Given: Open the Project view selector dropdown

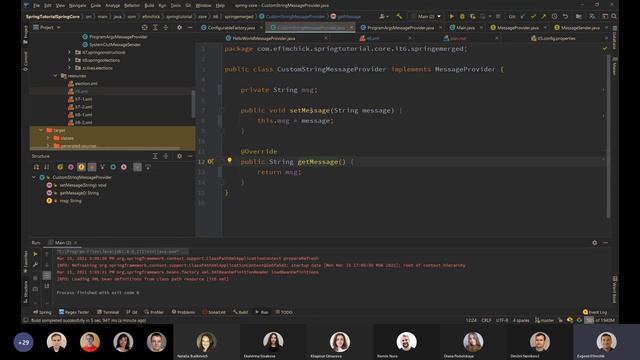Looking at the screenshot, I should tap(47, 27).
